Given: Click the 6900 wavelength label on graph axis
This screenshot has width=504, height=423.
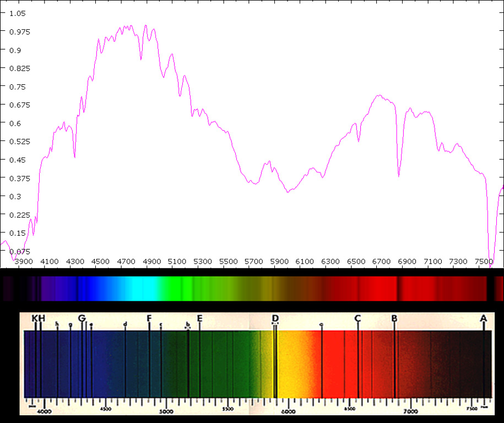Looking at the screenshot, I should tap(407, 262).
